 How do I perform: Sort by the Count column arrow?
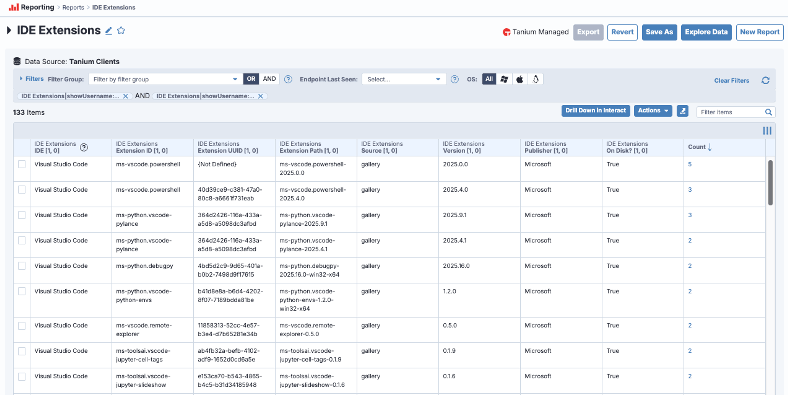pos(710,147)
